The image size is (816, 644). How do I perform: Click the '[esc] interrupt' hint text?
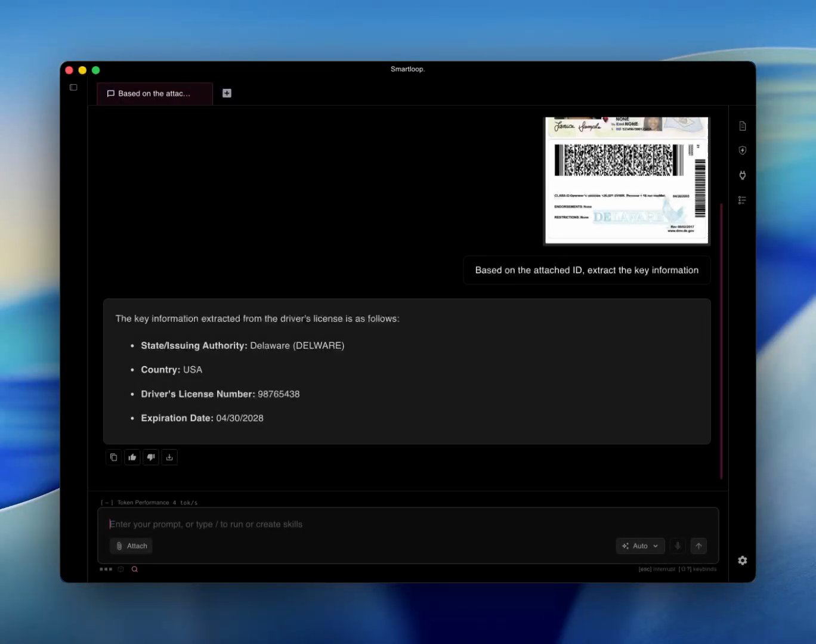click(657, 569)
